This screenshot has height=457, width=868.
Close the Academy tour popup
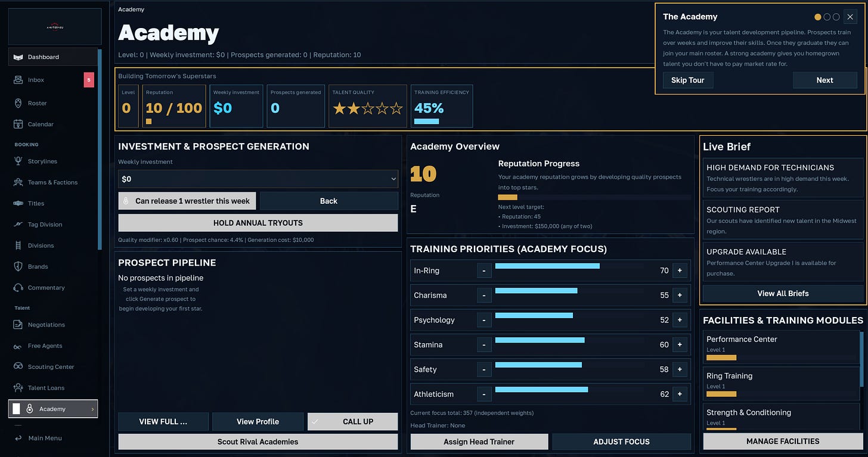[x=850, y=17]
